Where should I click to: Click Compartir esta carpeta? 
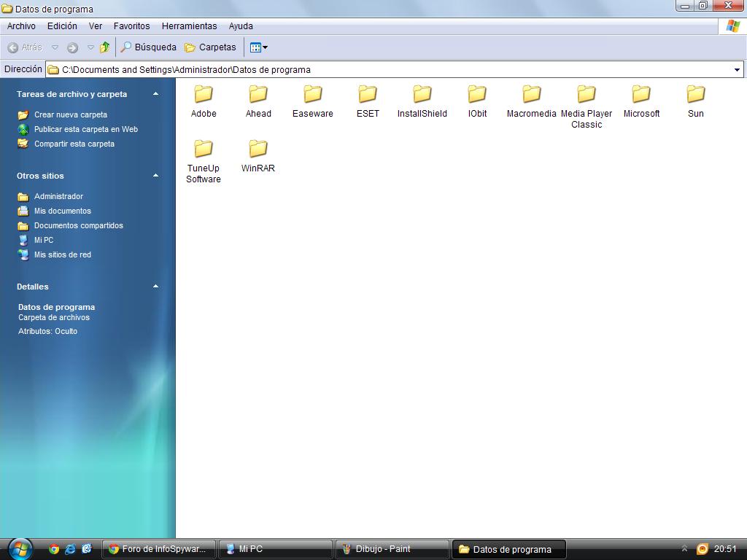click(74, 144)
